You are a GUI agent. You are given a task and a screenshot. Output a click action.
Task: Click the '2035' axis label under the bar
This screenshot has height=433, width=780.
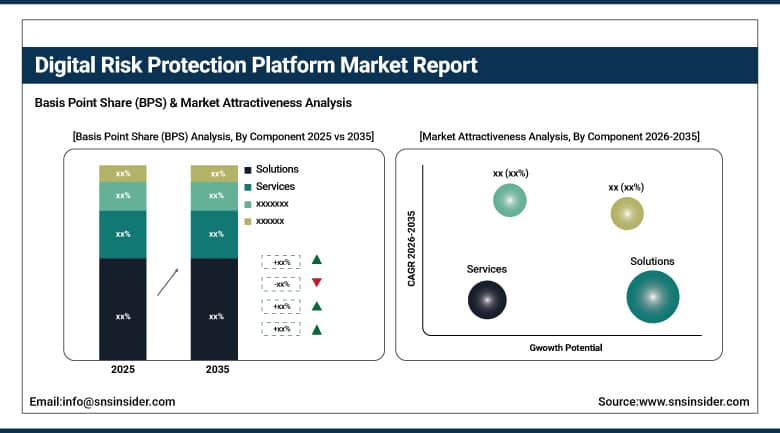[217, 369]
